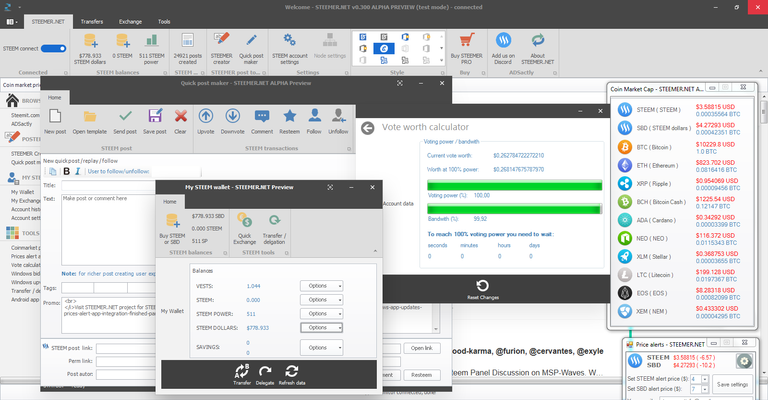The height and width of the screenshot is (400, 768).
Task: Click the Clear red X icon
Action: [x=181, y=121]
